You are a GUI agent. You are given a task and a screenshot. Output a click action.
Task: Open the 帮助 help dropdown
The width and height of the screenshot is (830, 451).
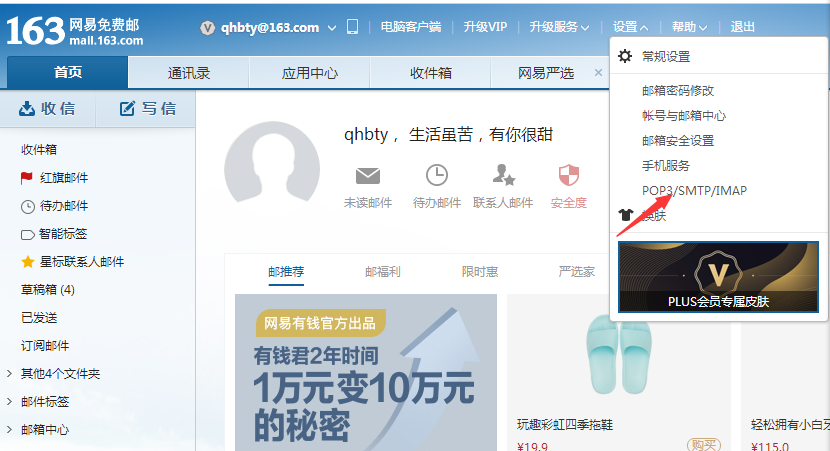689,27
